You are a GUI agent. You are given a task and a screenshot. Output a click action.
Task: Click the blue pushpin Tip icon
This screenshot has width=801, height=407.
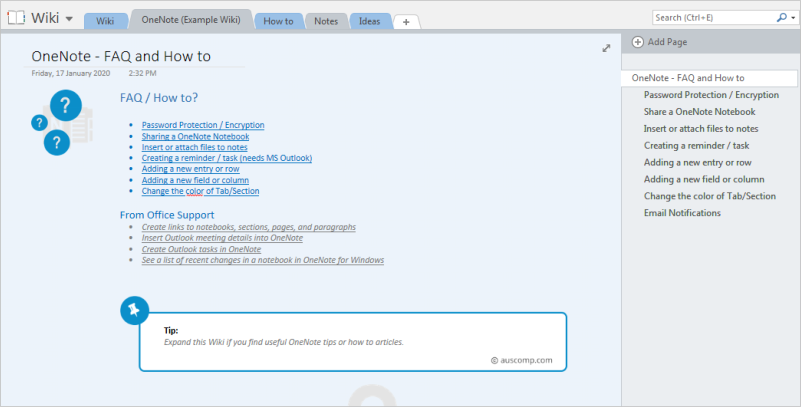(134, 310)
